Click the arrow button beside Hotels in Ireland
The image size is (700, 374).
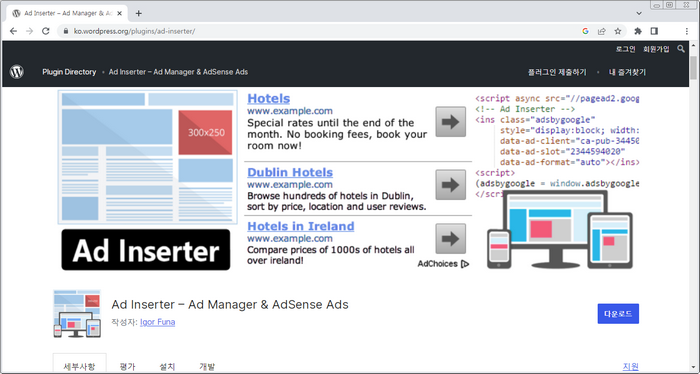(x=450, y=239)
